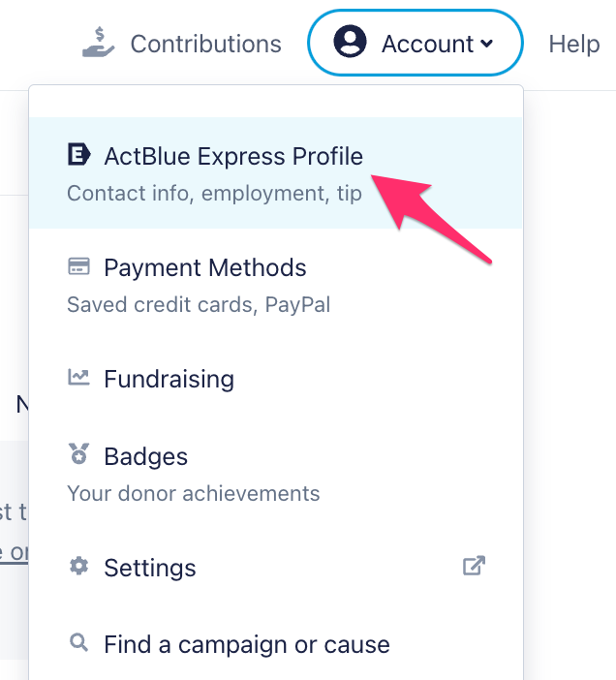Click the Badges medal icon
The width and height of the screenshot is (616, 680).
point(78,454)
